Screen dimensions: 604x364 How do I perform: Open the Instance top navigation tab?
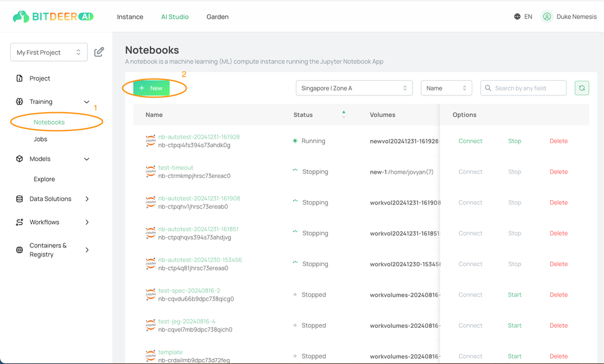coord(130,17)
